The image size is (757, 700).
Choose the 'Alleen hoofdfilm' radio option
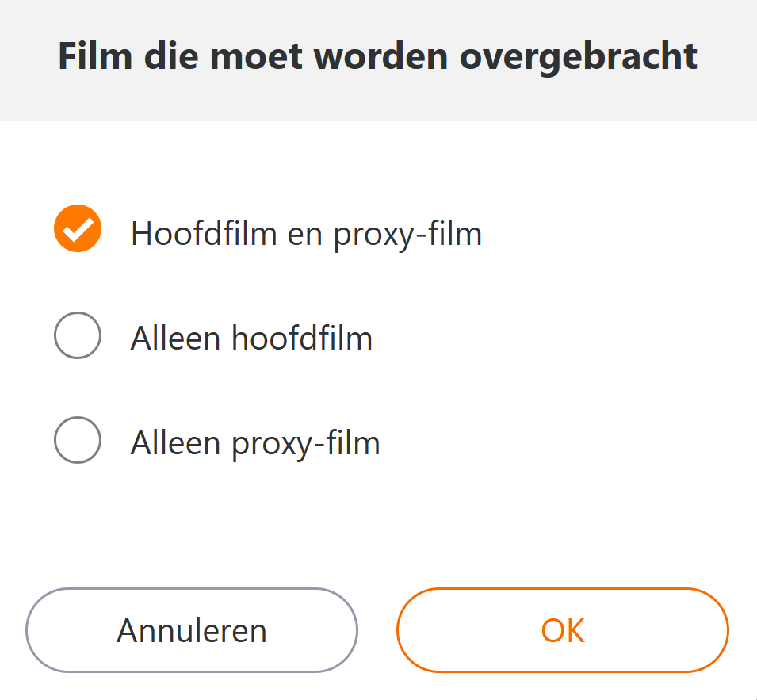pyautogui.click(x=78, y=335)
